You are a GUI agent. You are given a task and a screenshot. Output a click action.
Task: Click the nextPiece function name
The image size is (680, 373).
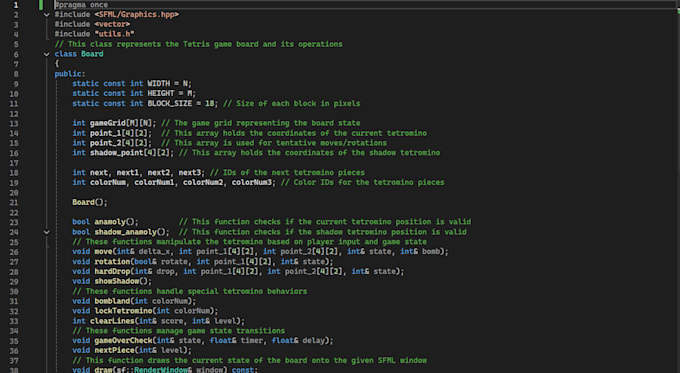pos(114,350)
